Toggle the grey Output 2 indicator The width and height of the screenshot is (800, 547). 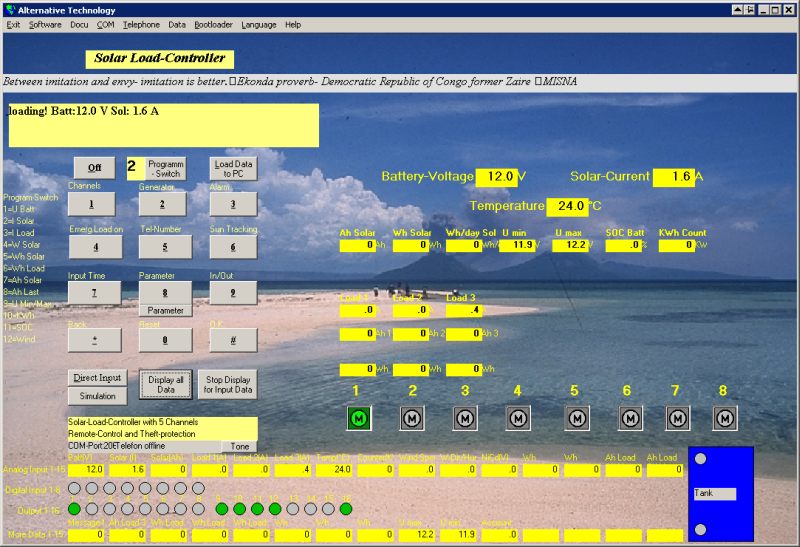pyautogui.click(x=92, y=509)
